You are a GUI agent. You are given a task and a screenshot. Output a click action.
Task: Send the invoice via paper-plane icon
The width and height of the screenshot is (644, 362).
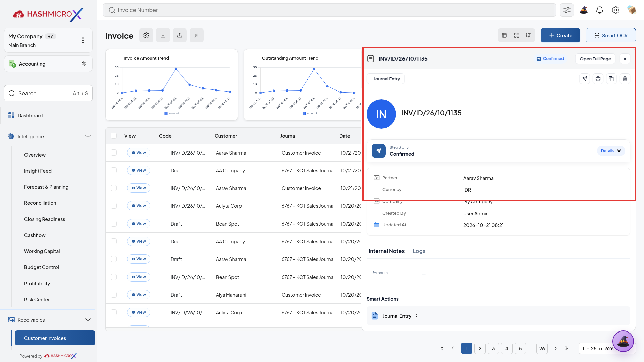pyautogui.click(x=585, y=79)
